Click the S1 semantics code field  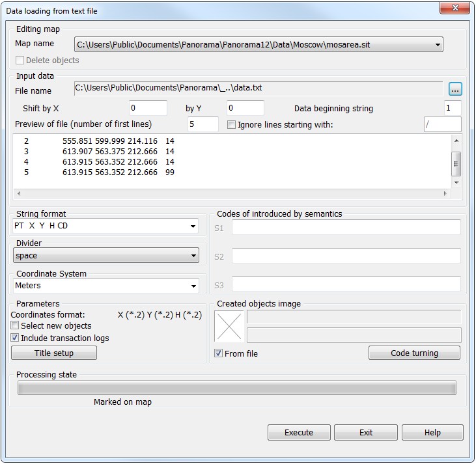[346, 227]
